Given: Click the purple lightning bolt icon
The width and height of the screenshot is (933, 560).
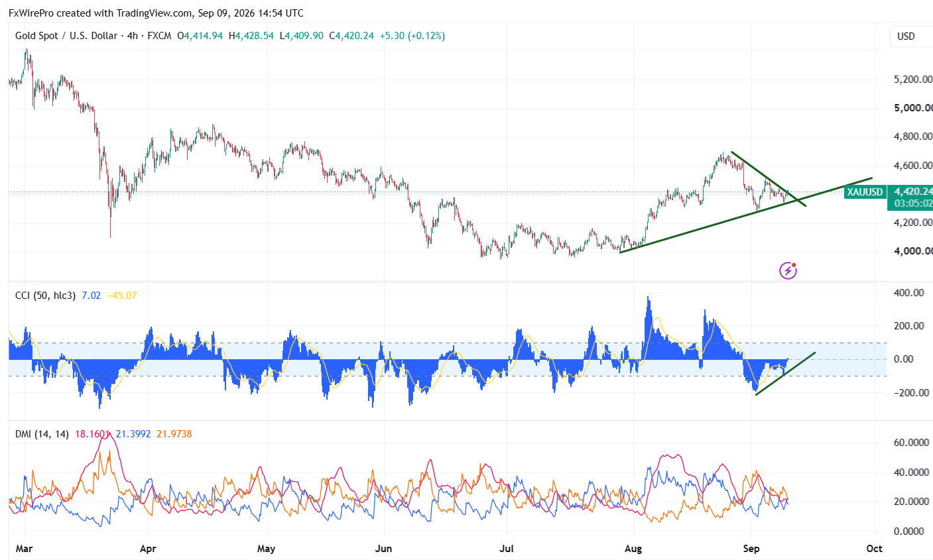Looking at the screenshot, I should (788, 270).
